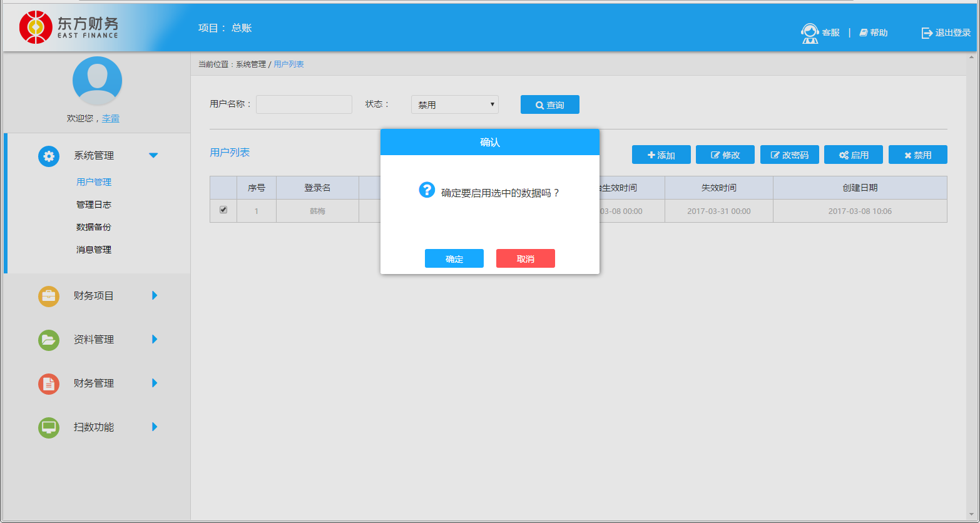The height and width of the screenshot is (523, 980).
Task: Collapse the 系统管理 menu arrow
Action: 153,155
